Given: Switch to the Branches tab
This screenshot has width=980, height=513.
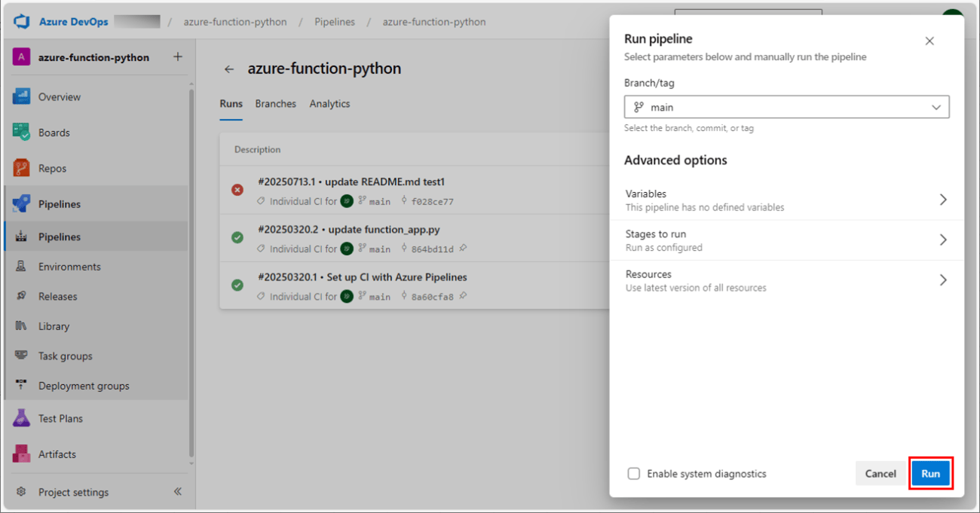Looking at the screenshot, I should point(275,104).
